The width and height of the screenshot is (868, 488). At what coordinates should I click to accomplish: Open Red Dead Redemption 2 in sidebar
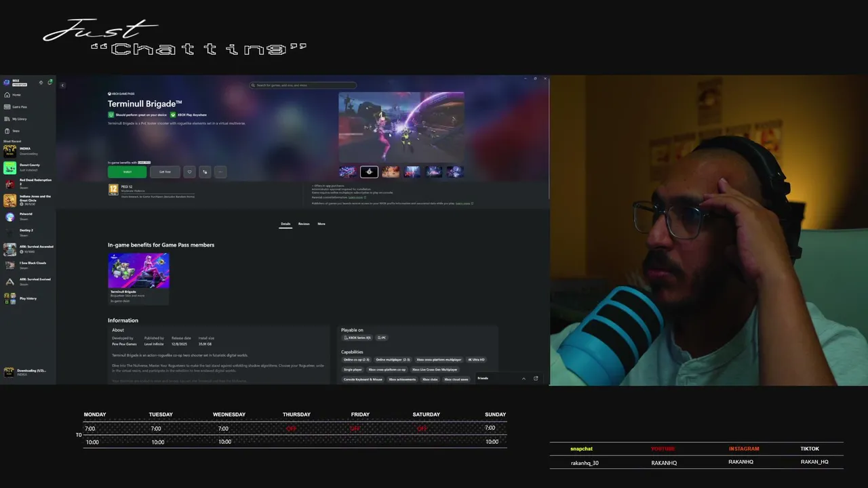click(x=27, y=183)
